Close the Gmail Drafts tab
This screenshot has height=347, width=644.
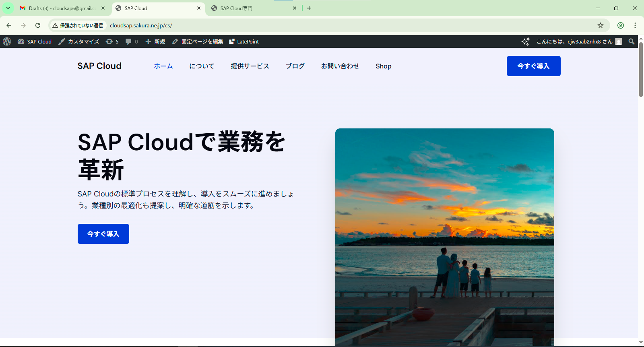tap(103, 8)
